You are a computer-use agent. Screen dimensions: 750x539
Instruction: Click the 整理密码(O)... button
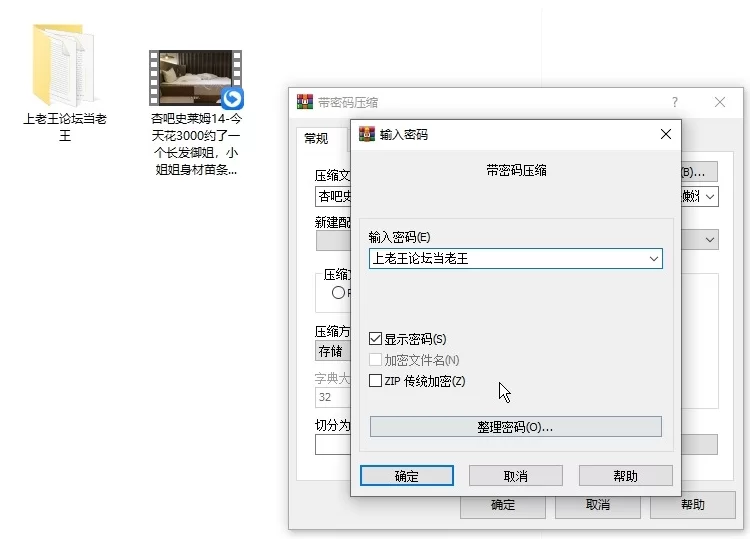tap(515, 427)
